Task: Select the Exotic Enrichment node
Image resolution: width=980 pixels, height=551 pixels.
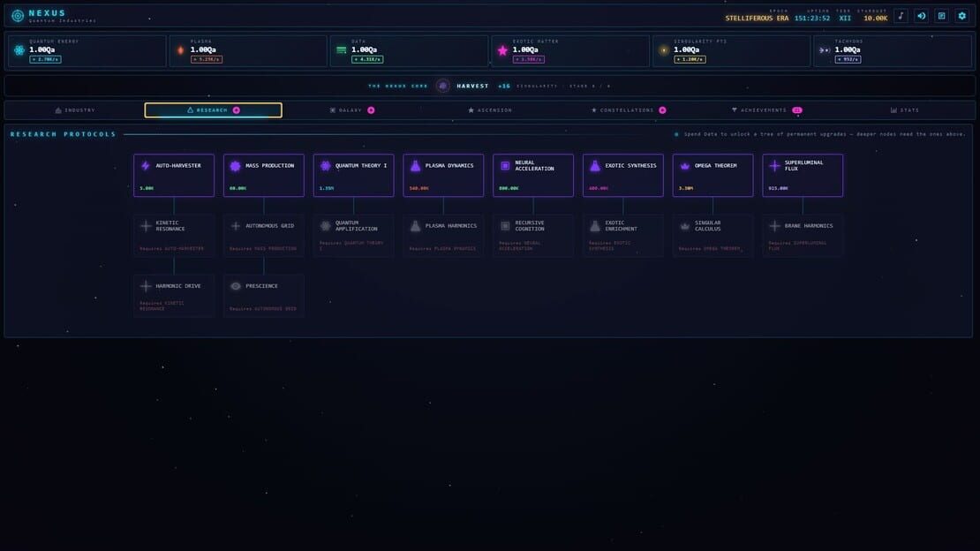Action: pyautogui.click(x=623, y=236)
